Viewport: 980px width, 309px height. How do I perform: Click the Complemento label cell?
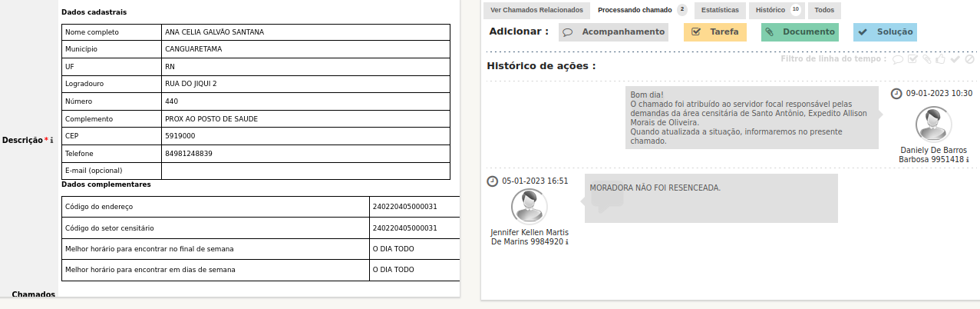(x=111, y=119)
